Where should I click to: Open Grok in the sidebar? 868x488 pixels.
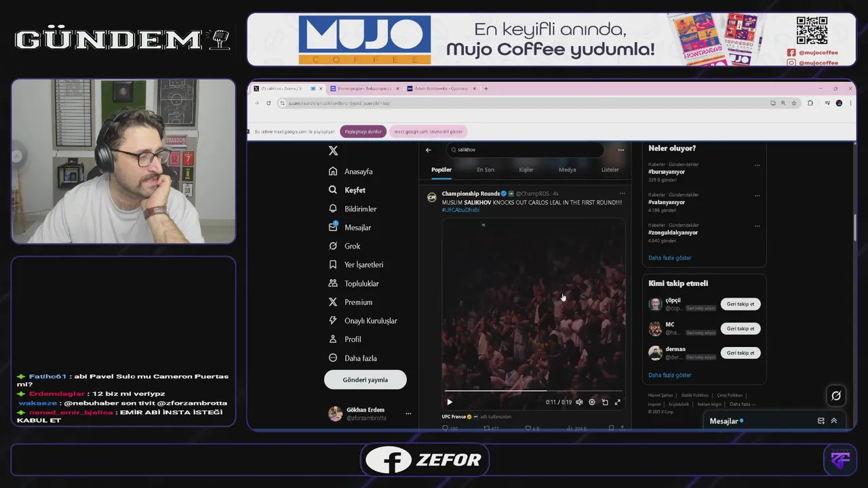[x=344, y=246]
